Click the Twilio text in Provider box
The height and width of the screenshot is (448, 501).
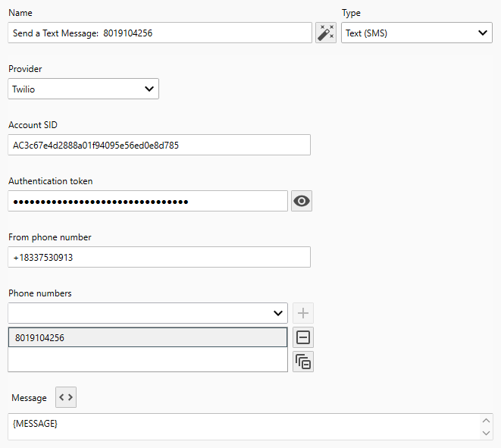pos(24,89)
